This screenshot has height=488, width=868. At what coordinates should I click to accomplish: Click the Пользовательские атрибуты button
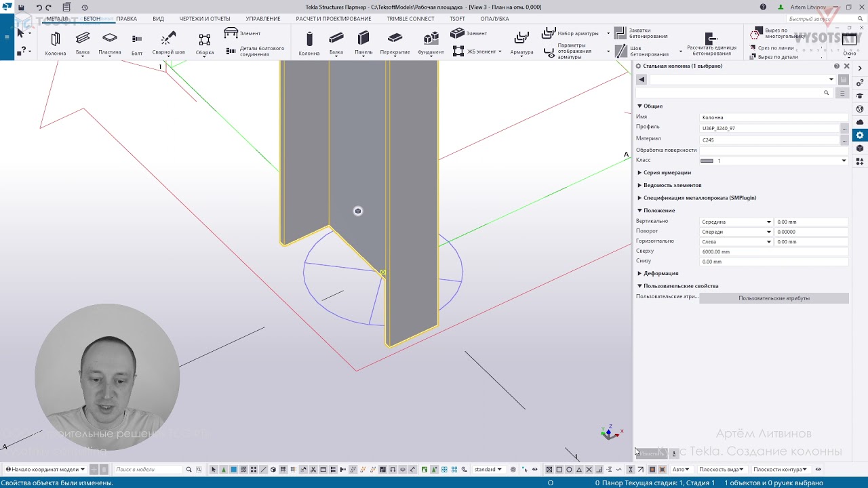[x=774, y=298]
